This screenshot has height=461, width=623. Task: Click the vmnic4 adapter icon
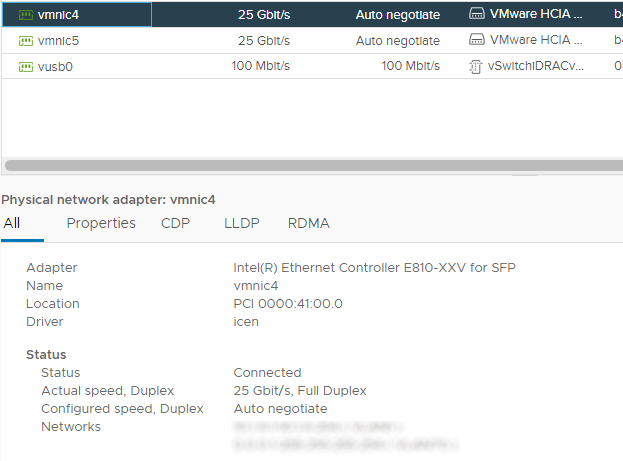[x=26, y=15]
